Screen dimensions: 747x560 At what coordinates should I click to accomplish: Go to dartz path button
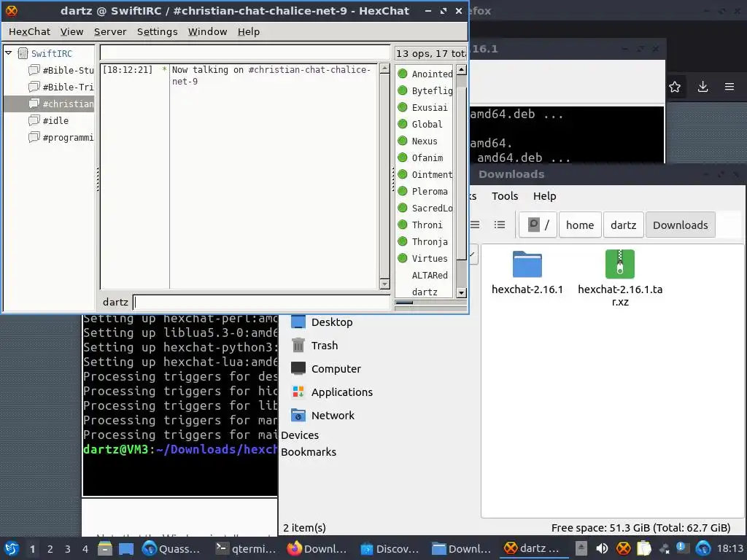(623, 225)
